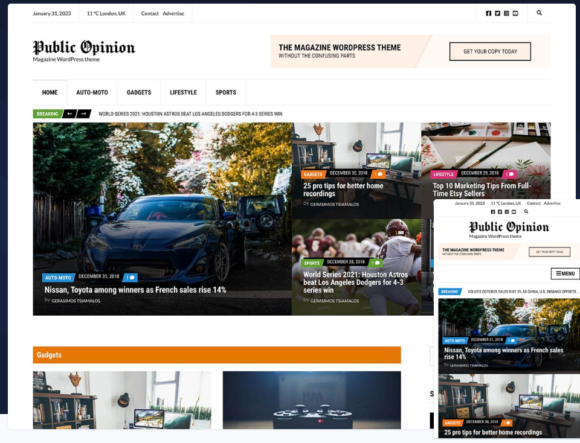
Task: Click GET YOUR COPY TODAY button in mobile preview
Action: 549,252
